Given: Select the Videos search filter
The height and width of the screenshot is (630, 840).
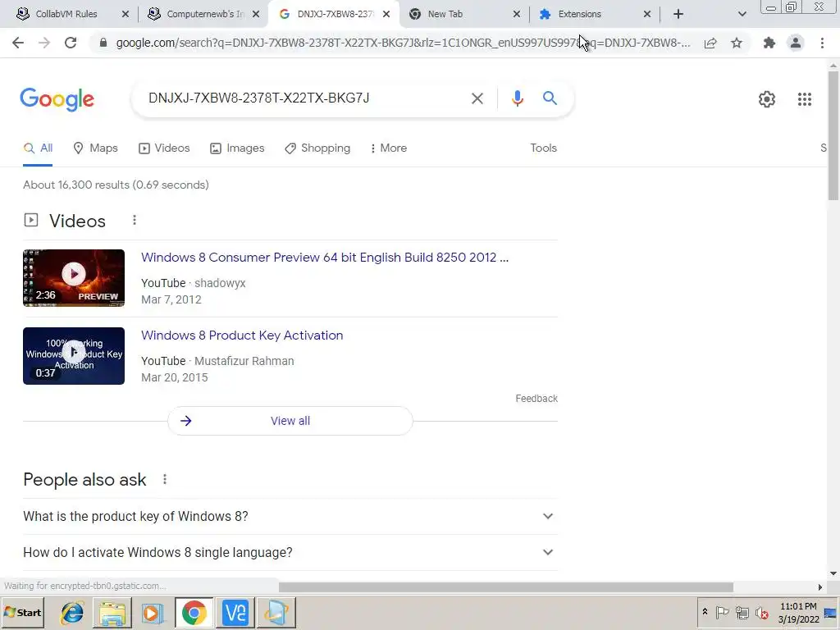Looking at the screenshot, I should (x=164, y=148).
